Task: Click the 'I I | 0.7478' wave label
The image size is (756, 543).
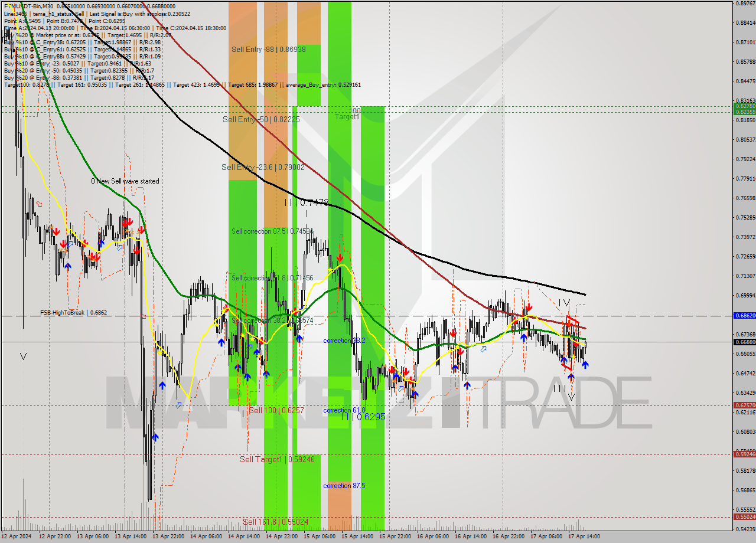Action: pos(307,202)
